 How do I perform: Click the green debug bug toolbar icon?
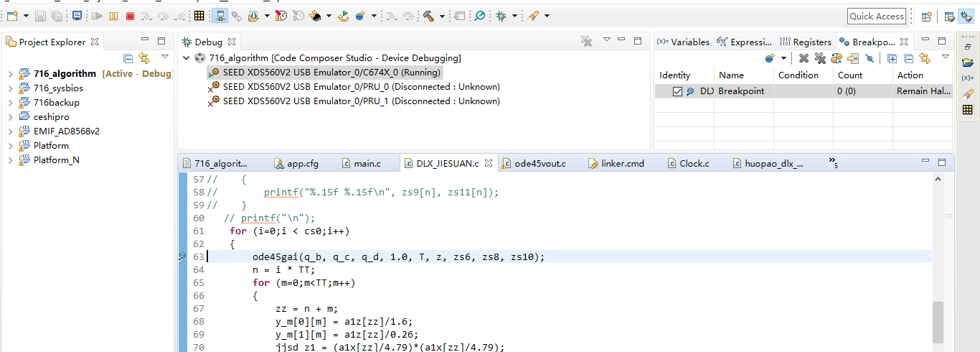pyautogui.click(x=501, y=16)
